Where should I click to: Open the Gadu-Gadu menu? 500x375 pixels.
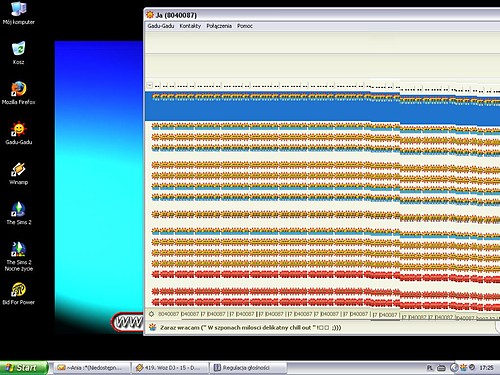tap(161, 26)
